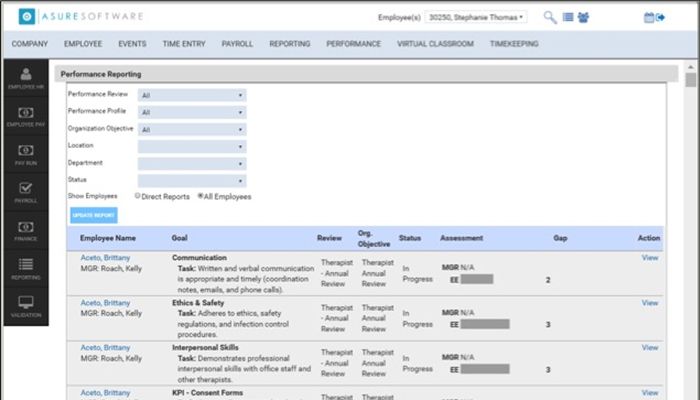Open the Events menu

pyautogui.click(x=132, y=44)
